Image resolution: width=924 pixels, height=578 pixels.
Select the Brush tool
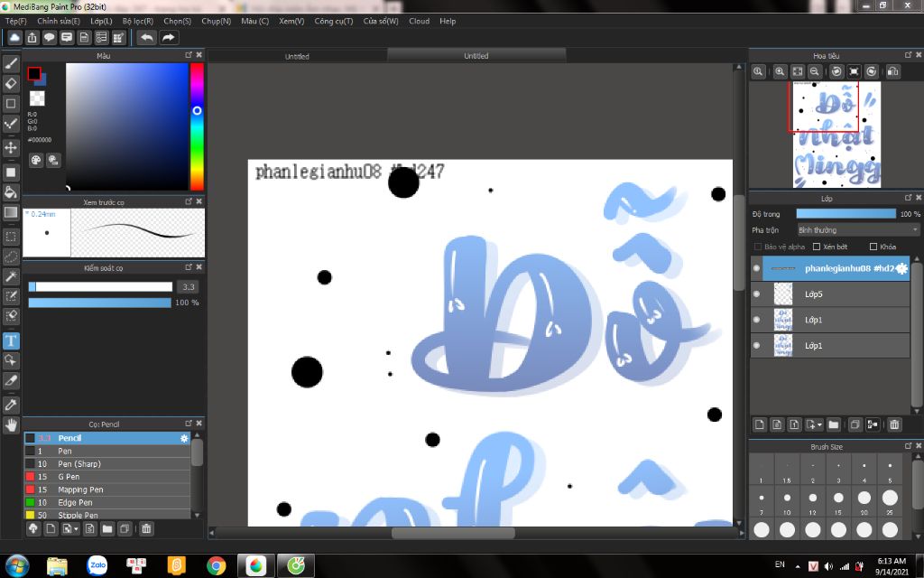click(11, 63)
